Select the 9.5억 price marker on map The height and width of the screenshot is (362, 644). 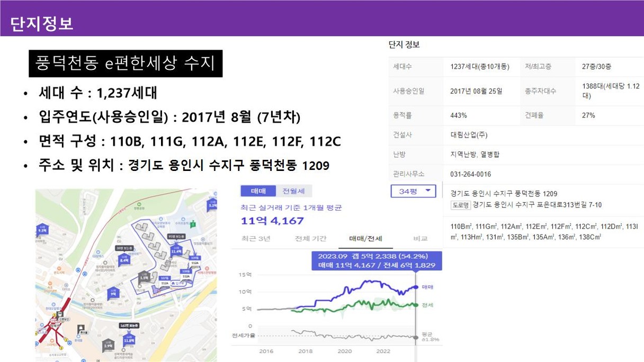pos(42,230)
